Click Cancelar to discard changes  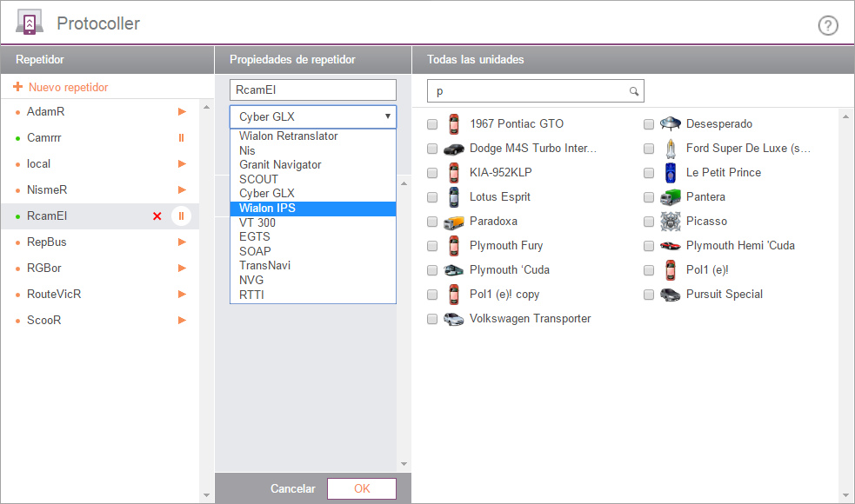[292, 489]
